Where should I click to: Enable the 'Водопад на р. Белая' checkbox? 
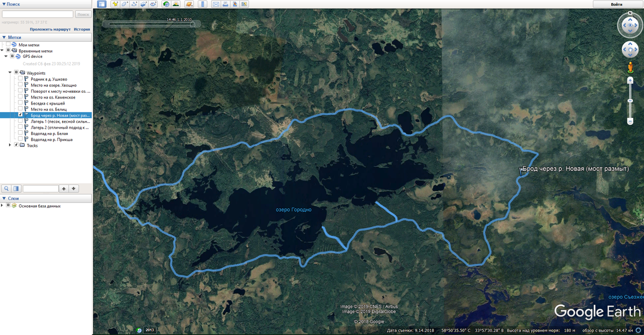(x=20, y=133)
